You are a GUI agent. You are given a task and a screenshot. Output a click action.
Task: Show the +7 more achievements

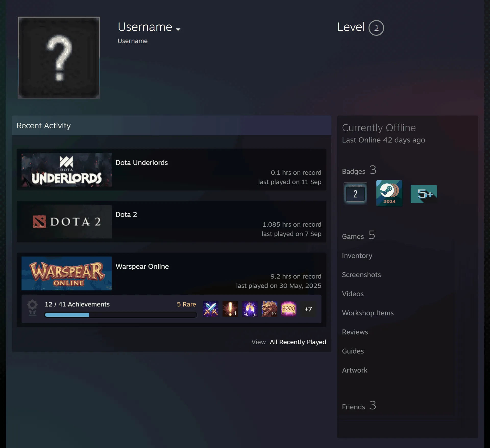308,309
